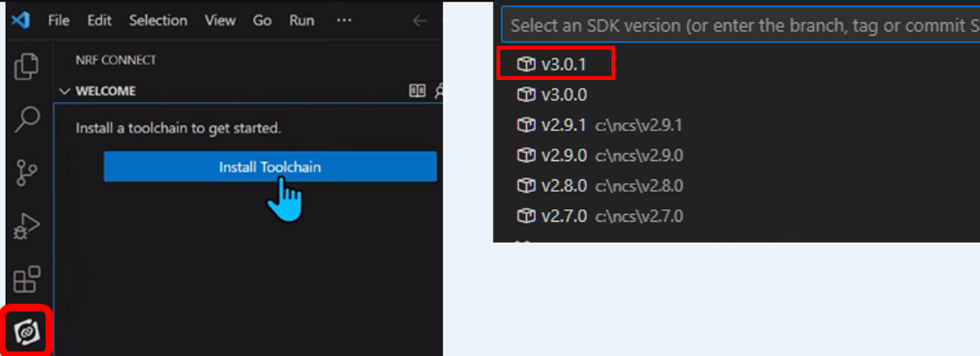Open the File menu
The image size is (980, 356).
pyautogui.click(x=59, y=21)
